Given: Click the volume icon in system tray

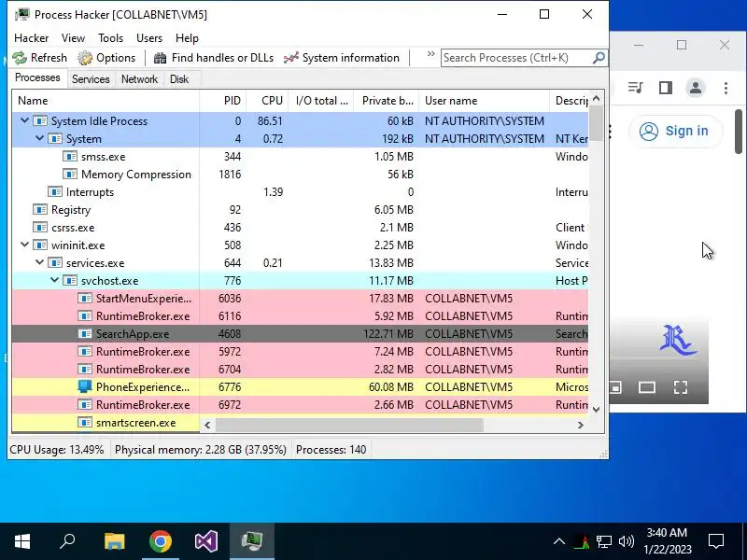Looking at the screenshot, I should (x=626, y=541).
